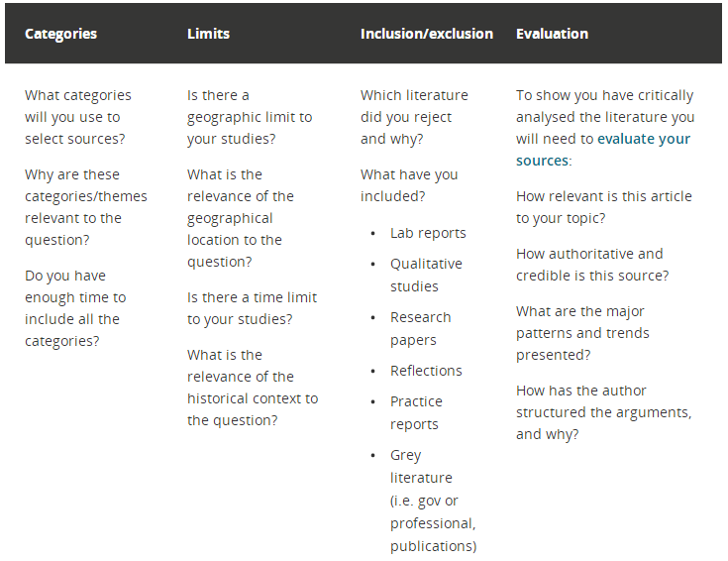The image size is (728, 561).
Task: Select the Evaluation column header
Action: (552, 34)
